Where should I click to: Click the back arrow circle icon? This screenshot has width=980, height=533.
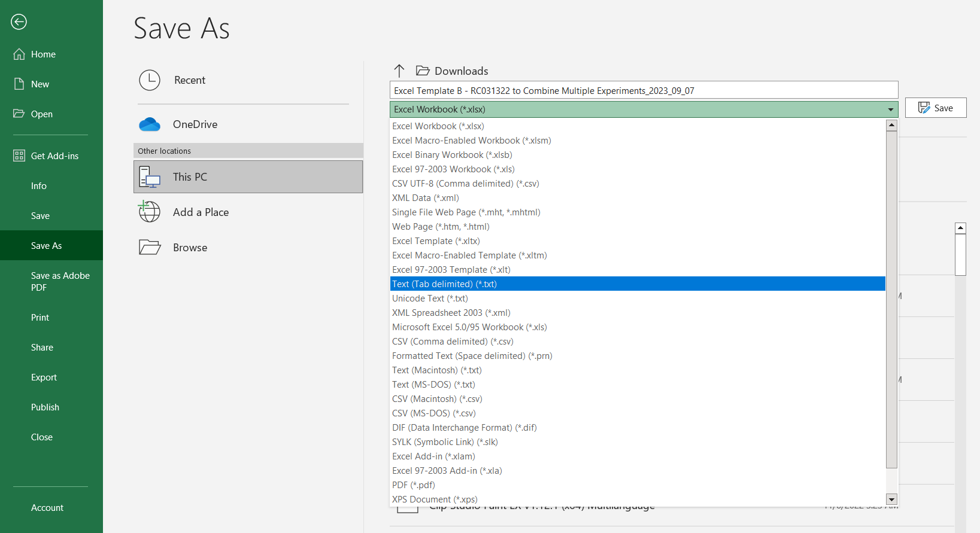(19, 22)
